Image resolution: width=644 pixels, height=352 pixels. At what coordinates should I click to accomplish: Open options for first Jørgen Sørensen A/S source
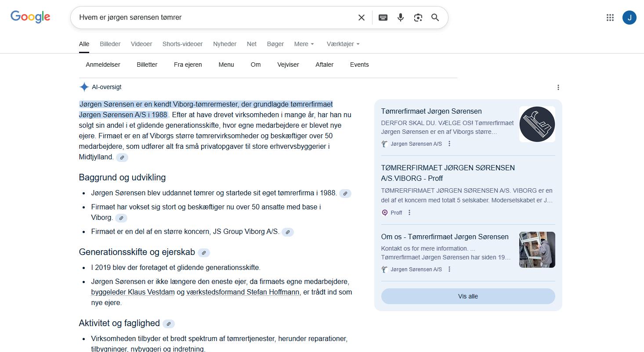click(449, 144)
